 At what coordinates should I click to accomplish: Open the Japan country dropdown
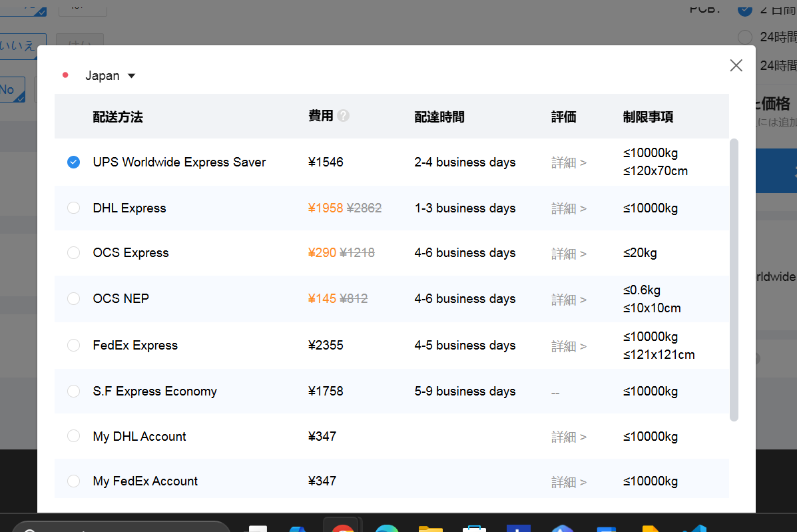(x=110, y=76)
